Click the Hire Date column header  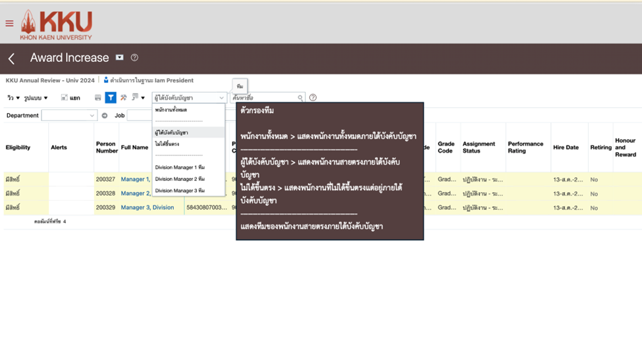(x=566, y=147)
